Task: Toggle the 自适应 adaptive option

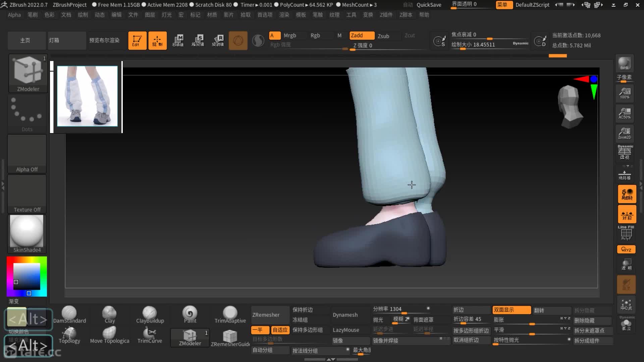Action: tap(280, 330)
